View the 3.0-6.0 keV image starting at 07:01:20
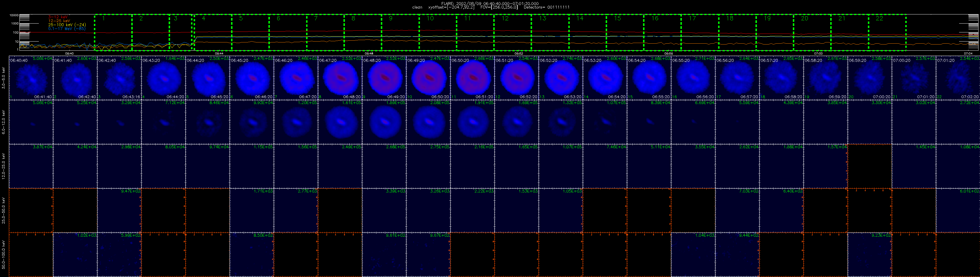980x277 pixels. 958,78
